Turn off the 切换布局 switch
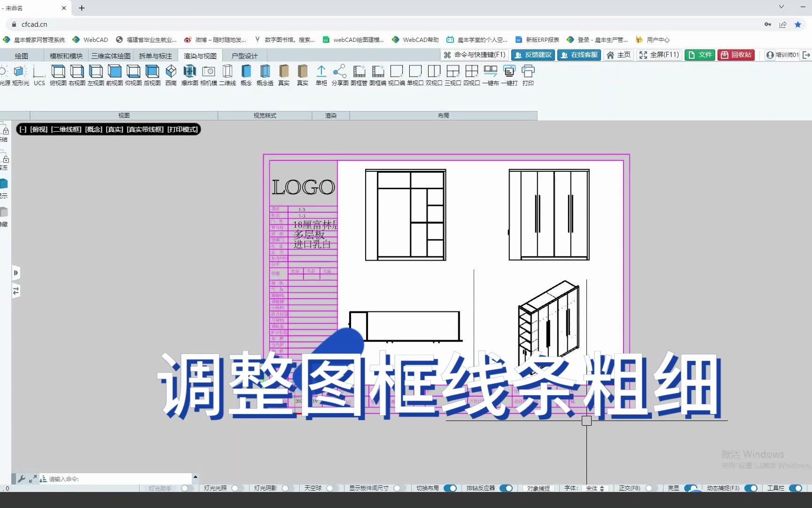 pos(450,488)
